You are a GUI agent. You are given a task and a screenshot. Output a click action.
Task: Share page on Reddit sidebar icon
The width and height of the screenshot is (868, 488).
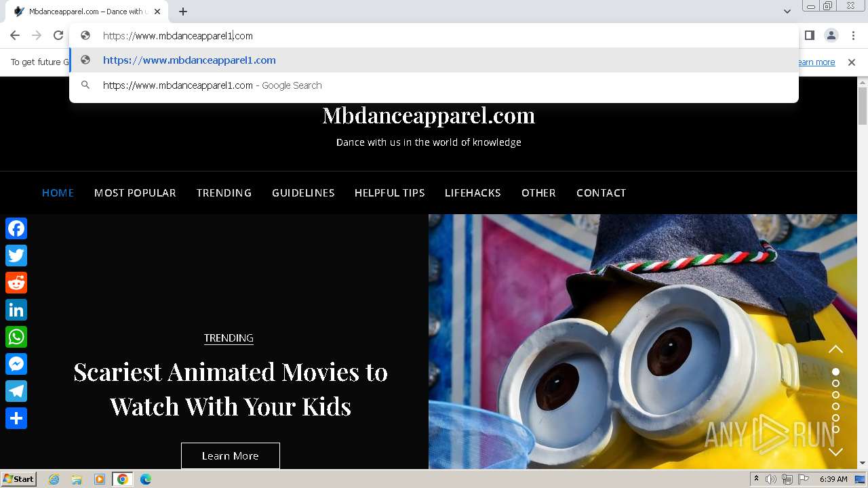(x=16, y=283)
